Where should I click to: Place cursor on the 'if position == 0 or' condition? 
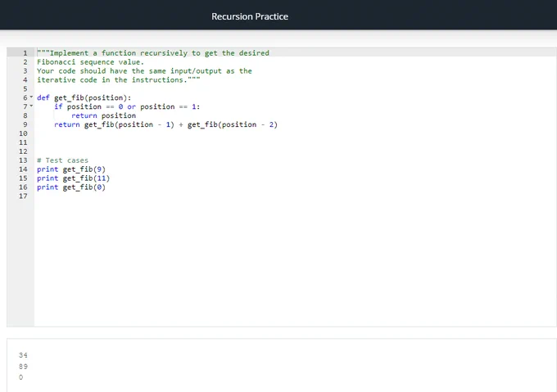coord(127,106)
